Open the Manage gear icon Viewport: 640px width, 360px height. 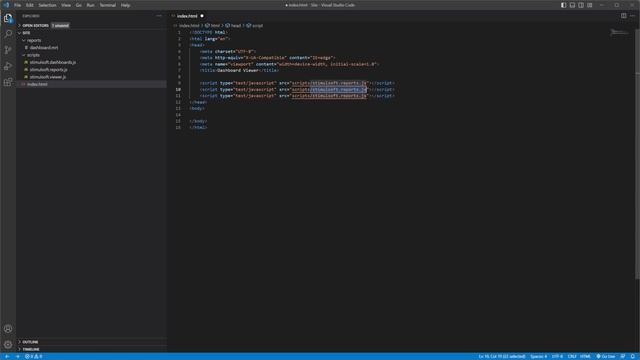(x=8, y=344)
